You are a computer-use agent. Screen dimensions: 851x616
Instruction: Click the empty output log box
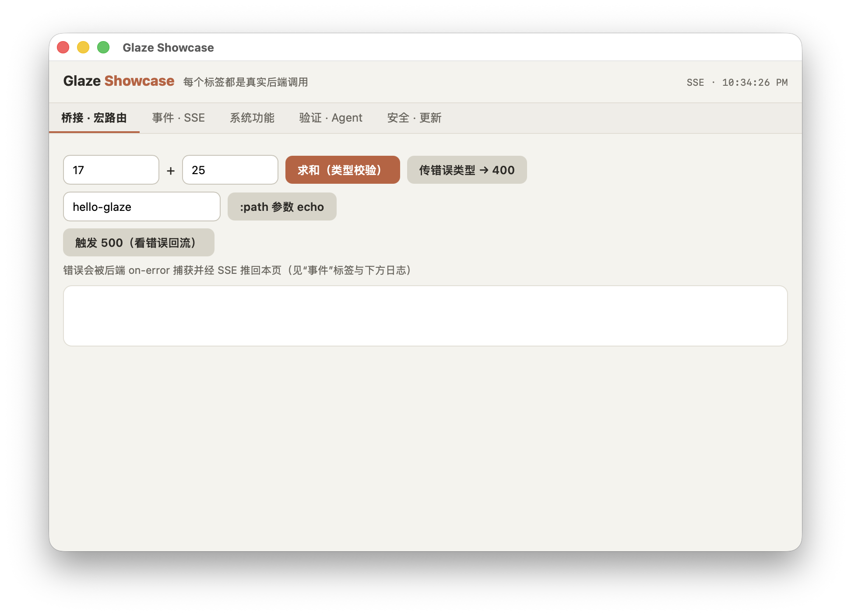pyautogui.click(x=425, y=316)
